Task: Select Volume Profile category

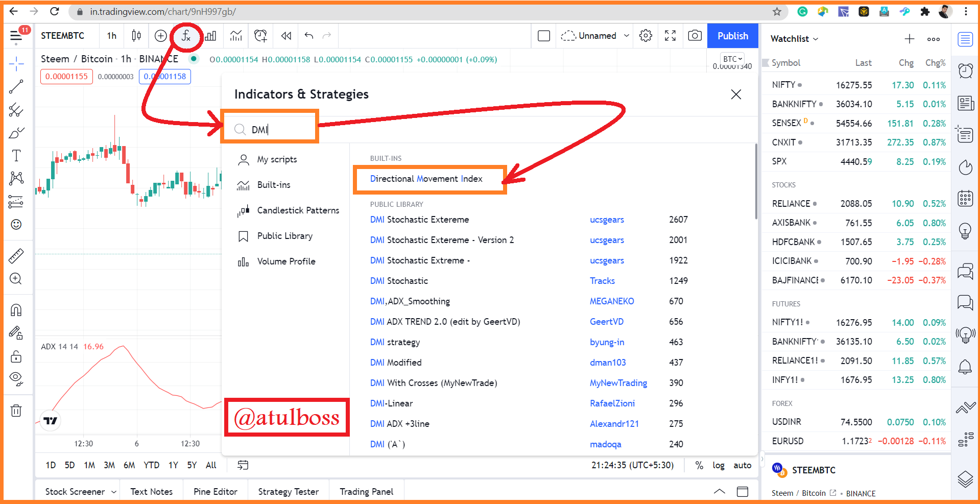Action: click(285, 261)
